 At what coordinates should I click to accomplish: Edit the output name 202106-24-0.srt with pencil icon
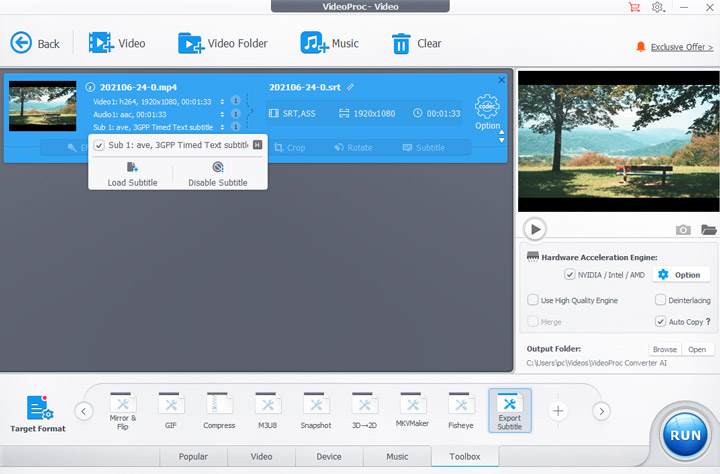350,87
